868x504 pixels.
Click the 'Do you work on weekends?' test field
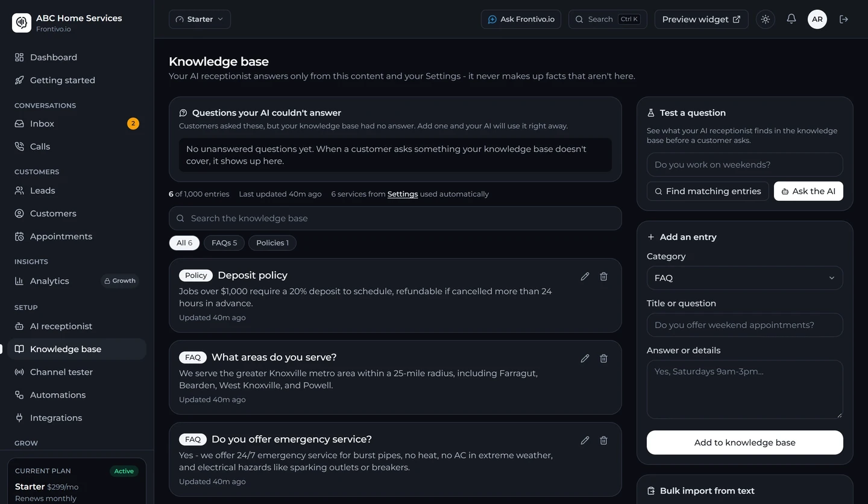(744, 165)
